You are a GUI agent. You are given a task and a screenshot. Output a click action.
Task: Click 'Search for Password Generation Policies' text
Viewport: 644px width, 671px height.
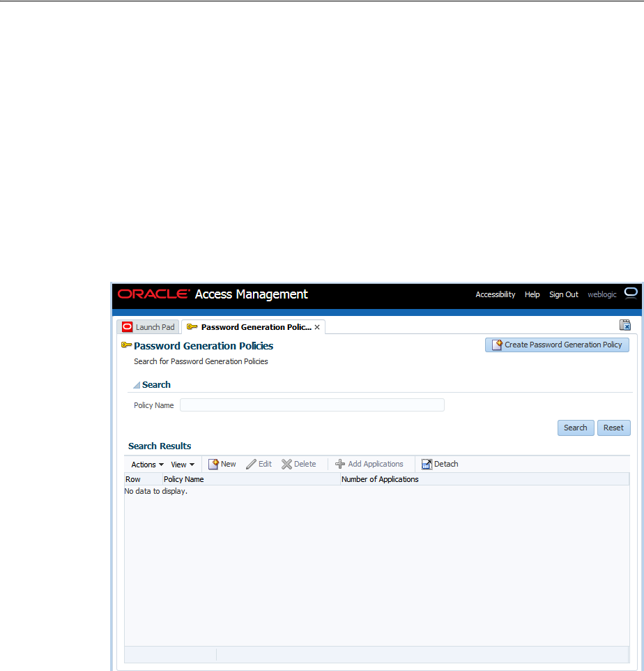[201, 361]
